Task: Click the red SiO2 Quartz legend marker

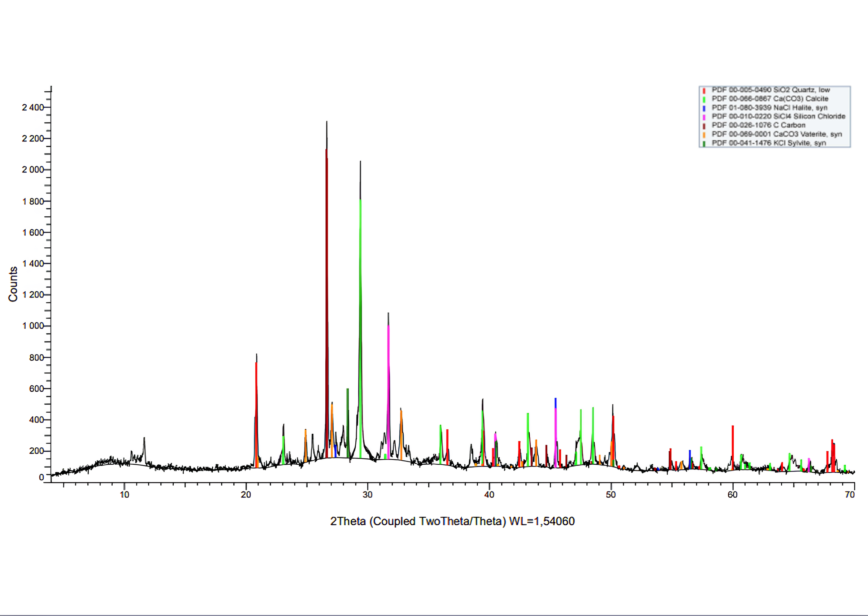Action: [704, 90]
